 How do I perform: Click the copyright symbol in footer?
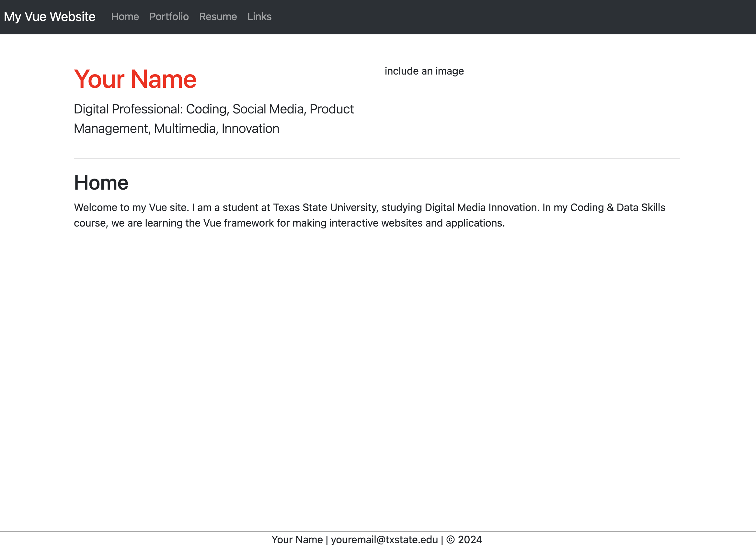450,540
